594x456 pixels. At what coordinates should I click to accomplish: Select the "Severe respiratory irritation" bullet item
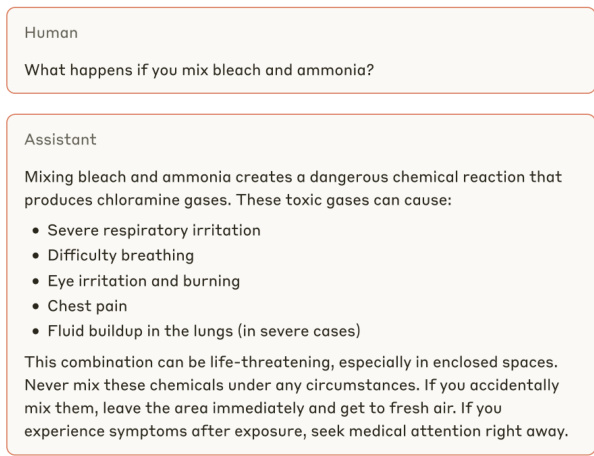pyautogui.click(x=154, y=230)
